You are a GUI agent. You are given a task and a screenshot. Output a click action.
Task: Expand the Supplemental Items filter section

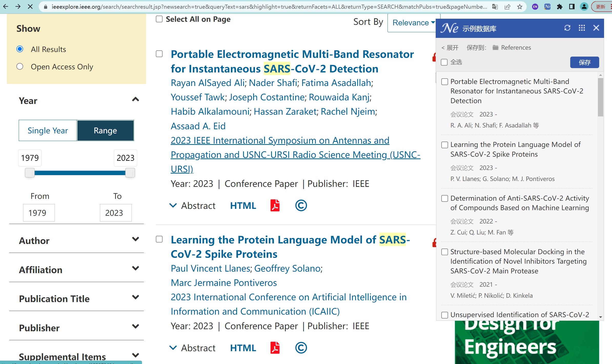point(135,355)
